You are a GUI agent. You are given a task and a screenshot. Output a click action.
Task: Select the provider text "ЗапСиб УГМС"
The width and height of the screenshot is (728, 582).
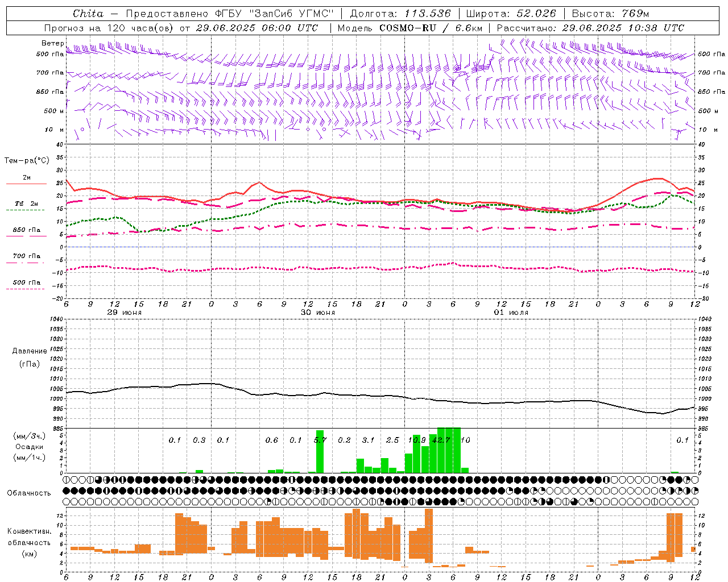[292, 14]
